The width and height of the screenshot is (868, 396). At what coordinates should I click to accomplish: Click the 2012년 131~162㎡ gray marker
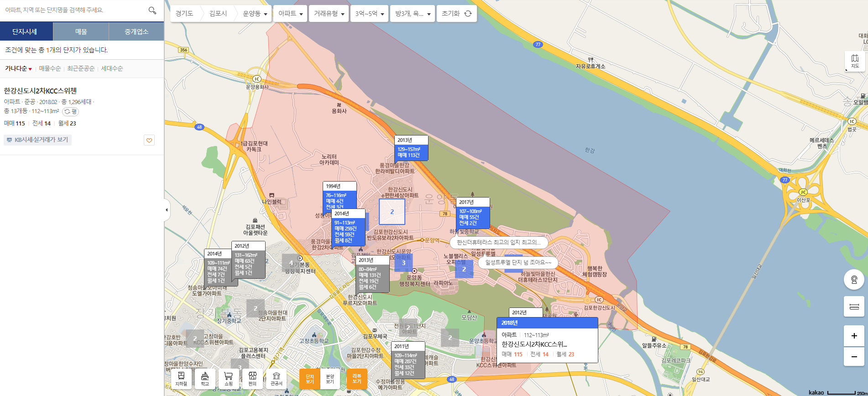click(x=248, y=260)
